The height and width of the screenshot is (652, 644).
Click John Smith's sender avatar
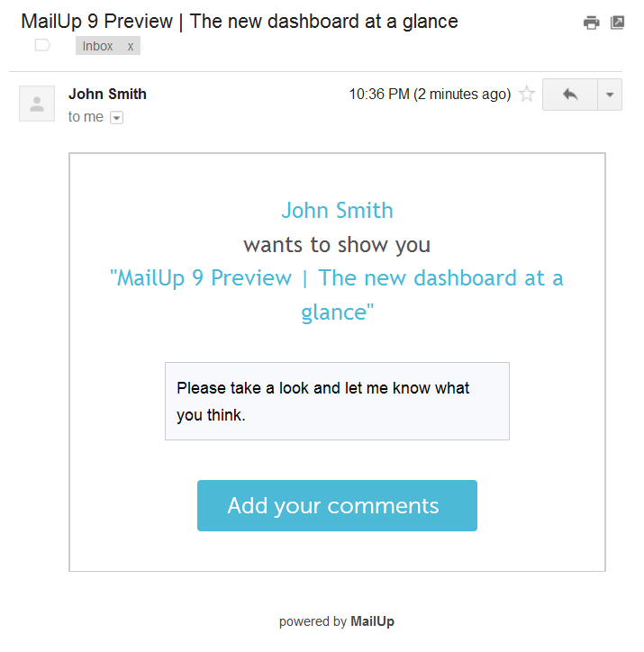tap(37, 104)
